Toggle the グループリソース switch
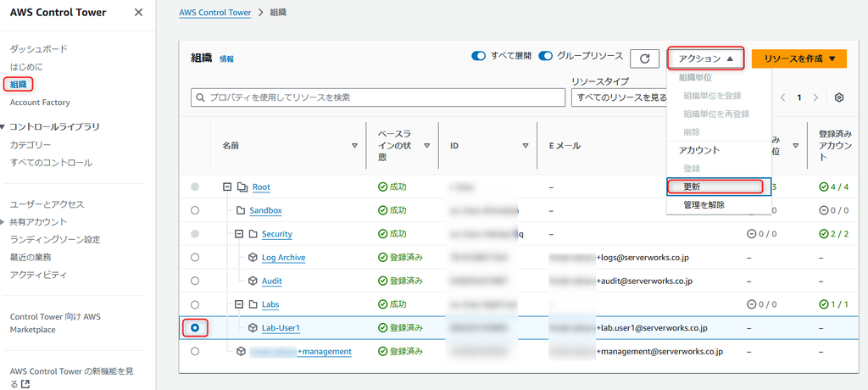 click(x=546, y=56)
